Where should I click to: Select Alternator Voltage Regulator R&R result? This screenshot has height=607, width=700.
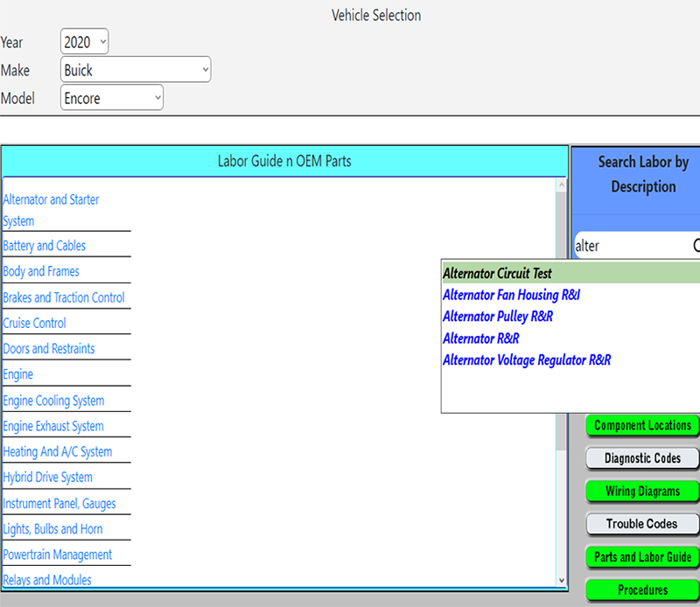pos(526,359)
